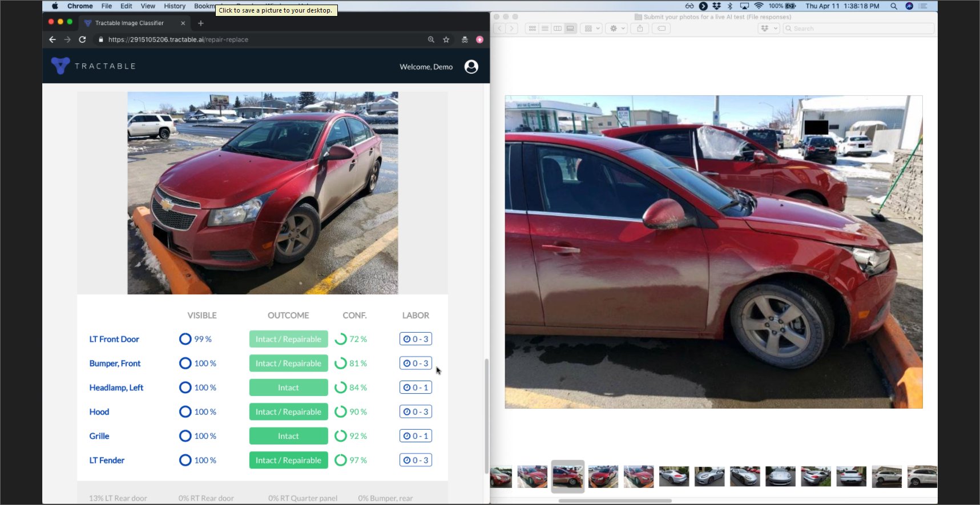Click the LT Front Door part link
Screen dimensions: 980x505
click(114, 339)
